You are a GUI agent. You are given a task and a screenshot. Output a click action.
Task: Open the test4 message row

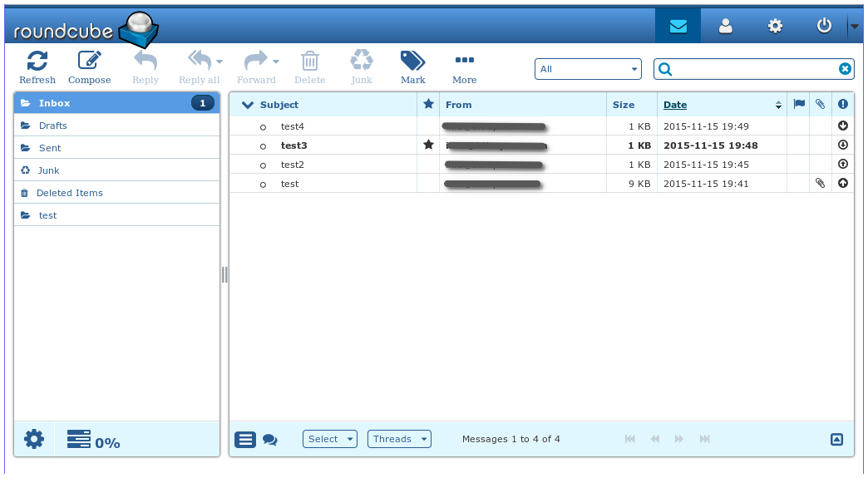[542, 126]
